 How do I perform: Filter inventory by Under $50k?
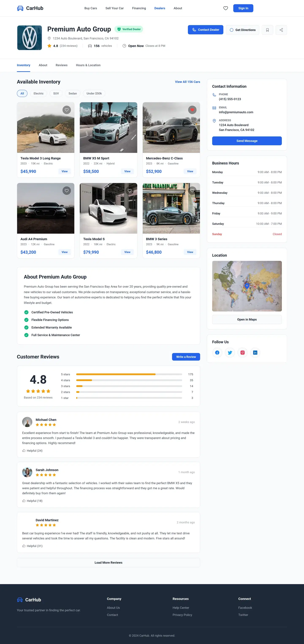(x=94, y=93)
